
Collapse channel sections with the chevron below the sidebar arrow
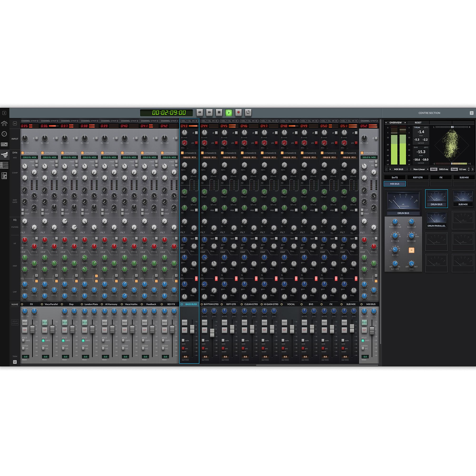15,124
